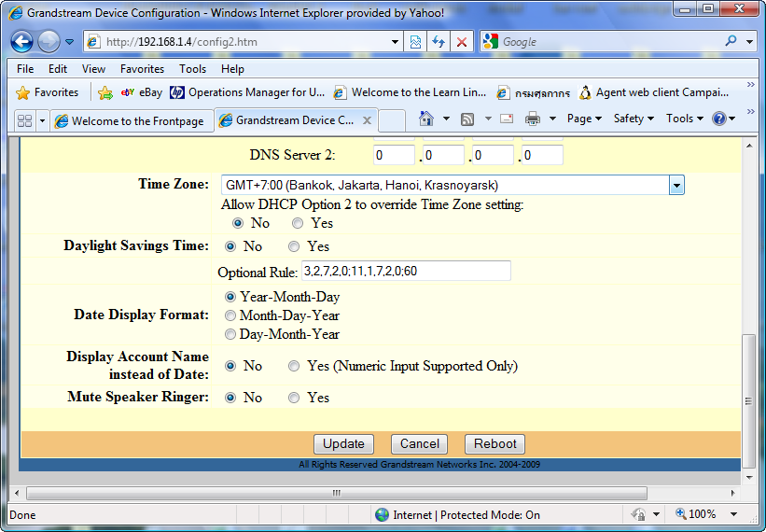Viewport: 766px width, 532px height.
Task: Click the Quick Tabs icon
Action: click(24, 120)
